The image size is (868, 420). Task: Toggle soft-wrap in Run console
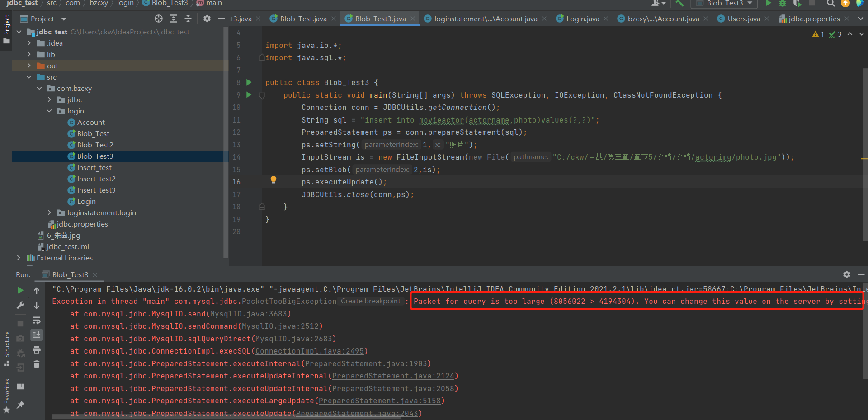[37, 321]
